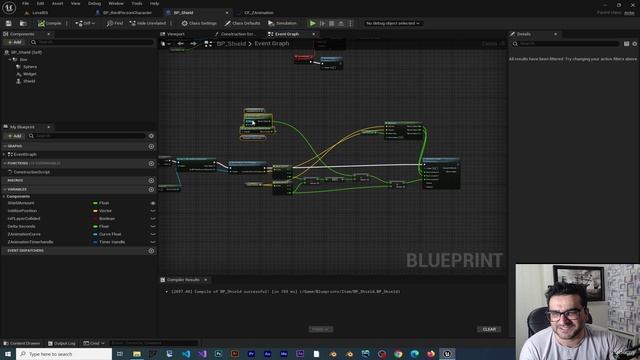Start Simulation from the toolbar
The image size is (640, 360).
tap(282, 23)
